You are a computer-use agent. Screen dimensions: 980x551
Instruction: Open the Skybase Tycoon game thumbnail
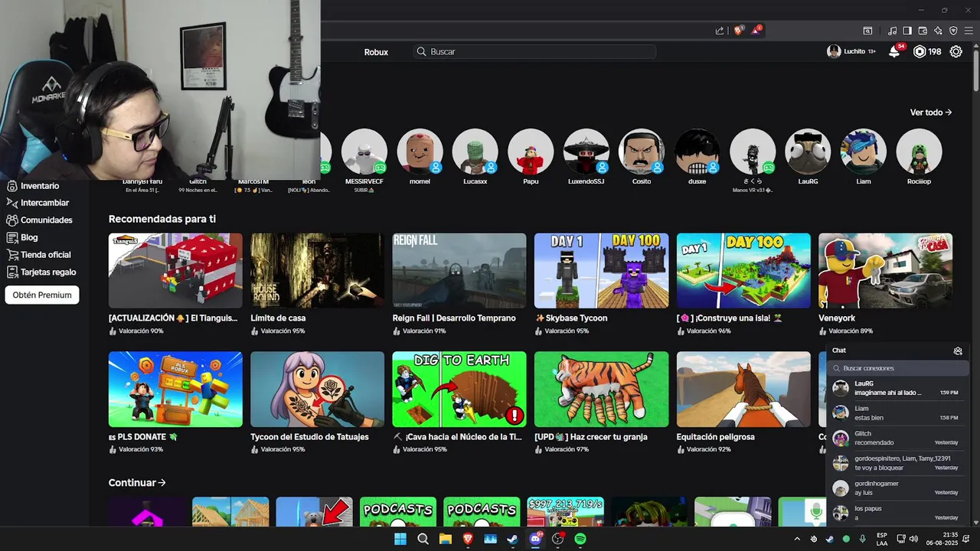coord(601,271)
